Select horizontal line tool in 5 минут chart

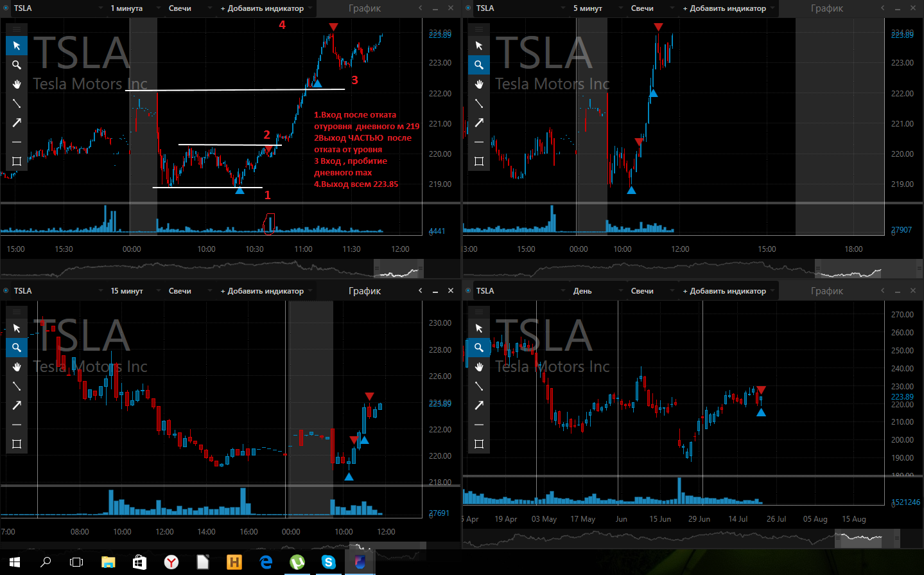[x=479, y=142]
